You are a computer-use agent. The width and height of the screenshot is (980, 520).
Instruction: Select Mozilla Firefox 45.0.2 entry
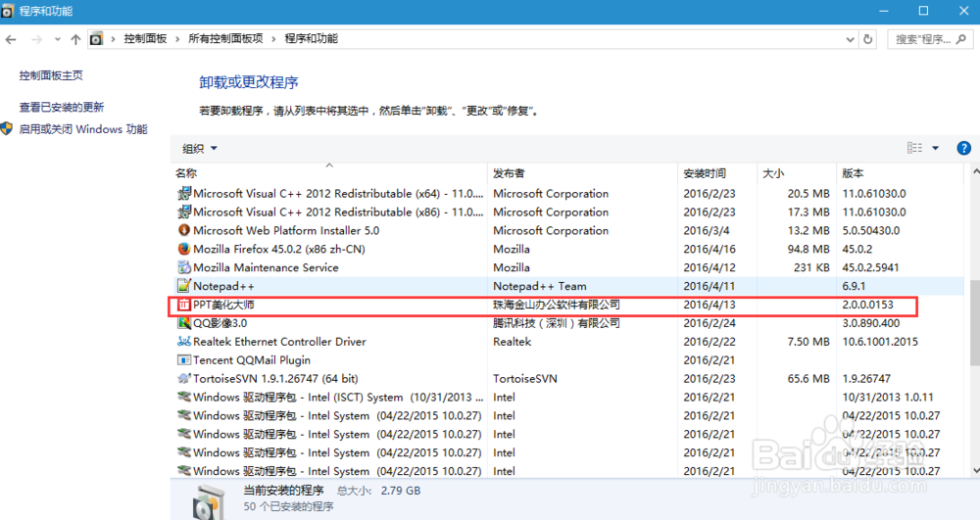pyautogui.click(x=278, y=249)
